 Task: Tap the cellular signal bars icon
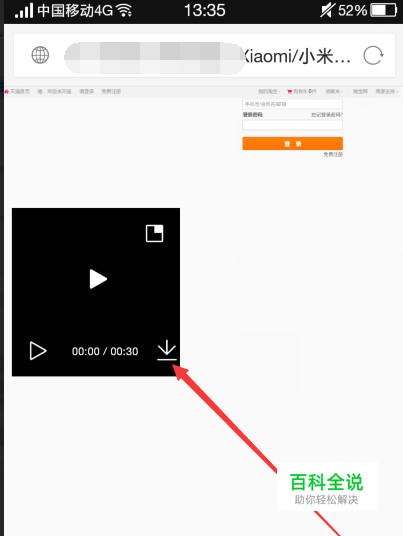[24, 11]
